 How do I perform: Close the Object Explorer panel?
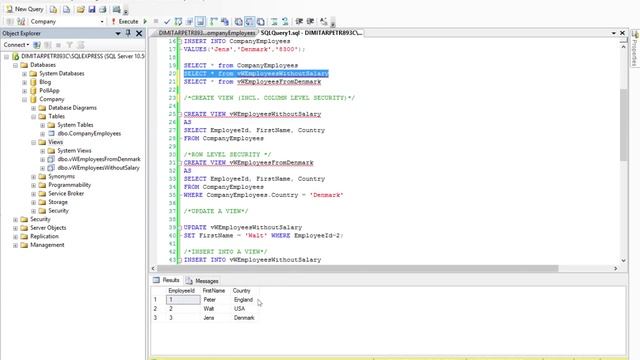click(139, 33)
